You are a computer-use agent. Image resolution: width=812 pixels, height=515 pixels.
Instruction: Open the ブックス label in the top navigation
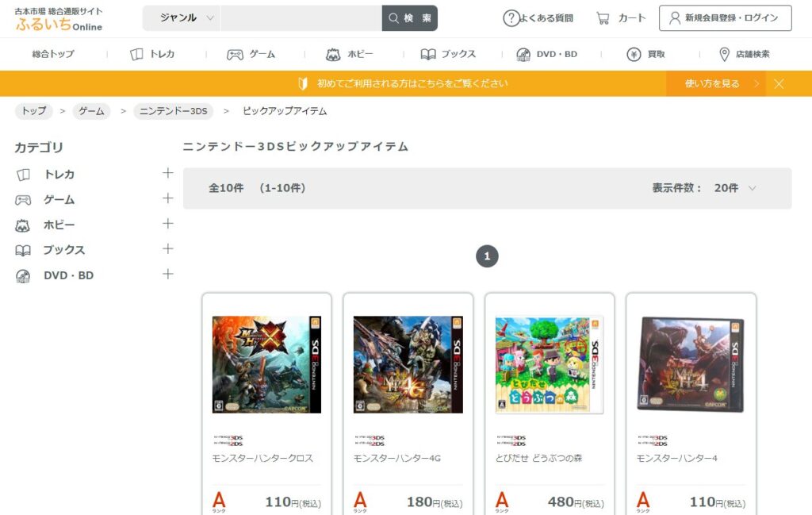pos(459,55)
